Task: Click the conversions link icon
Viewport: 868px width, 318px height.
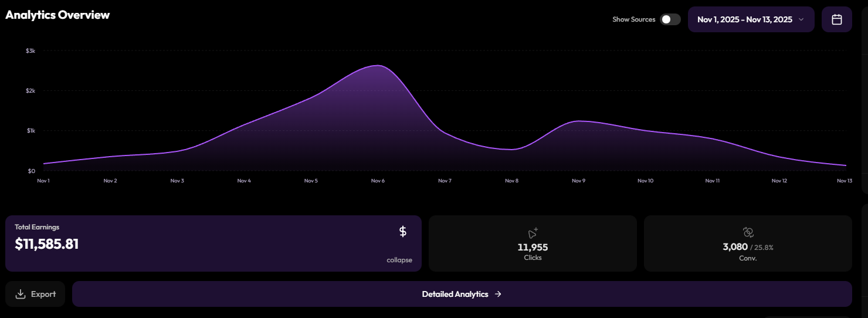Action: click(748, 232)
